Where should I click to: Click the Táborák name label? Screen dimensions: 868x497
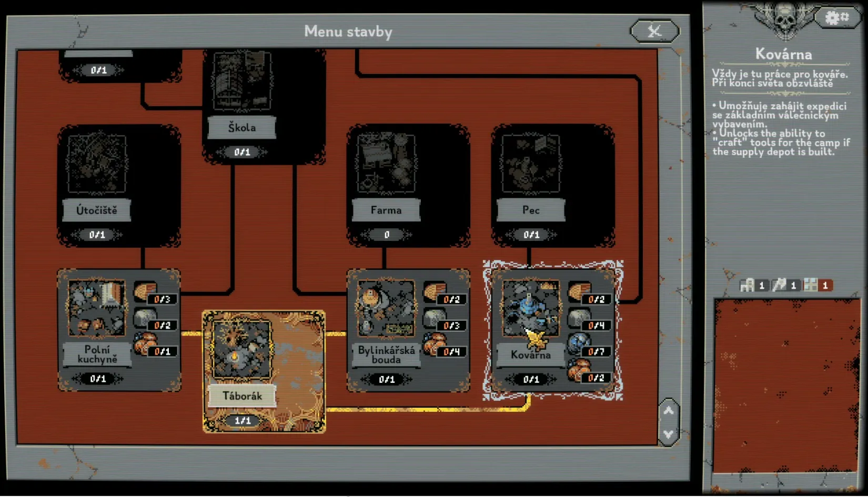tap(241, 396)
